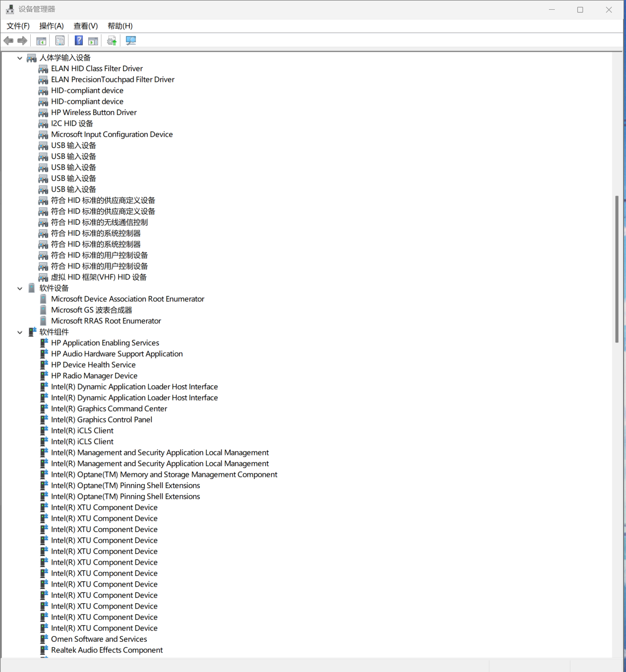
Task: Click the 人体学输入设备 category icon
Action: (32, 58)
